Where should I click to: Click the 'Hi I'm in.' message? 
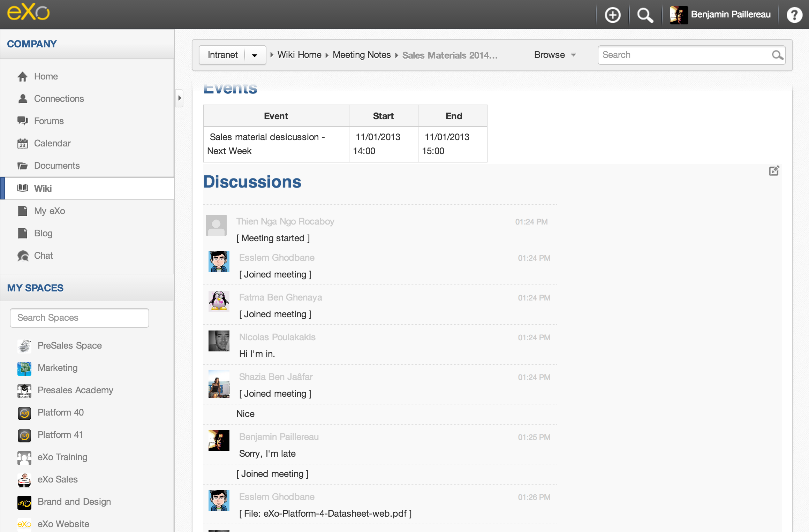click(257, 354)
